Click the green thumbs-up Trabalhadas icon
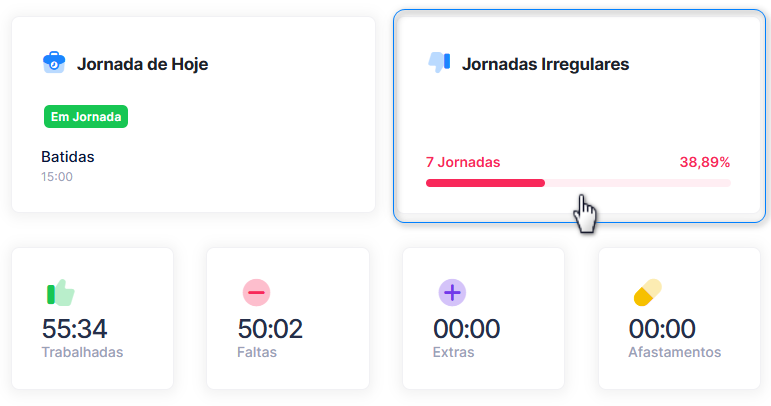This screenshot has width=771, height=406. tap(60, 293)
